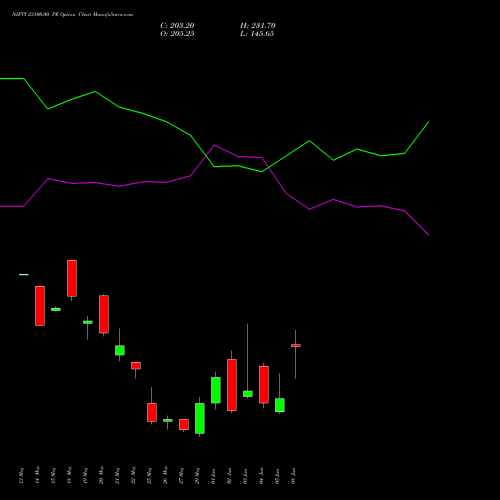Click the red candlestick for 04 Jun
This screenshot has height=500, width=500.
click(x=264, y=385)
